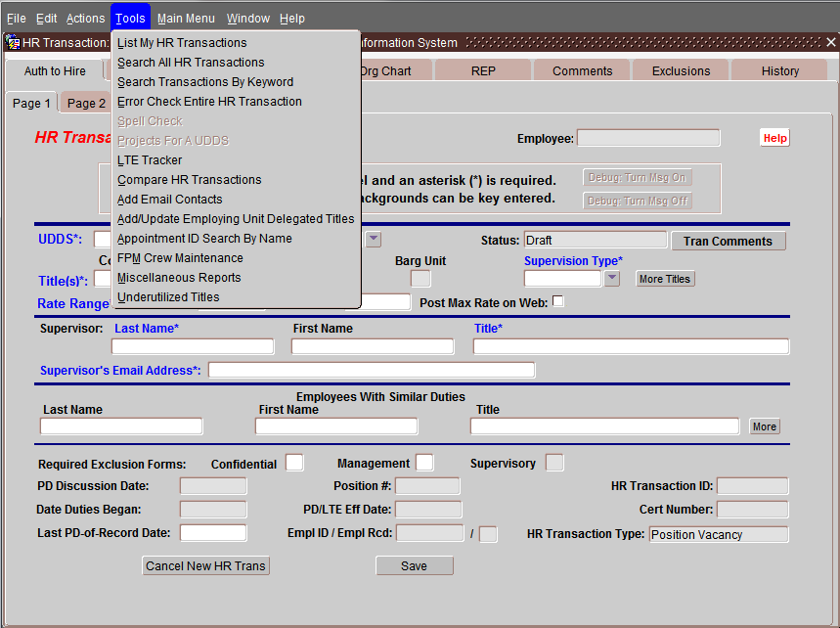Image resolution: width=840 pixels, height=628 pixels.
Task: Choose Search All HR Transactions
Action: [236, 63]
